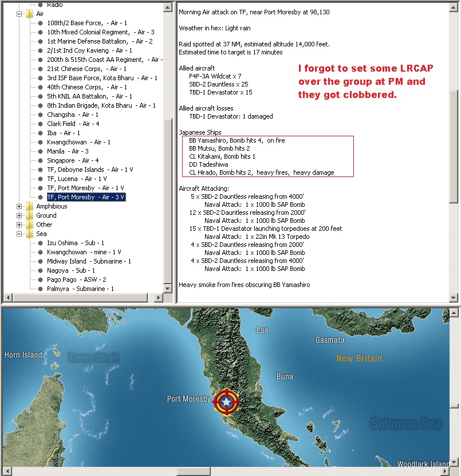The width and height of the screenshot is (461, 476).
Task: Click the Sea folder icon
Action: coord(29,234)
